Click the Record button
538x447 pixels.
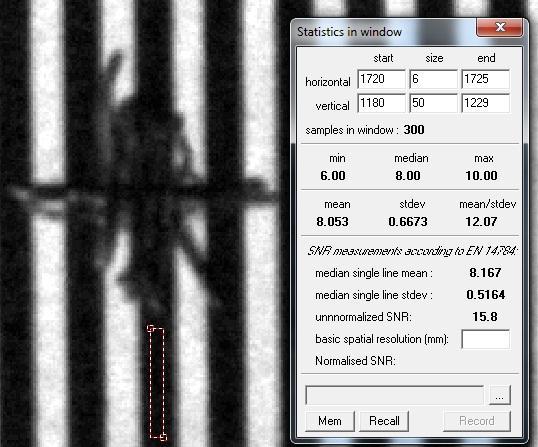[477, 421]
